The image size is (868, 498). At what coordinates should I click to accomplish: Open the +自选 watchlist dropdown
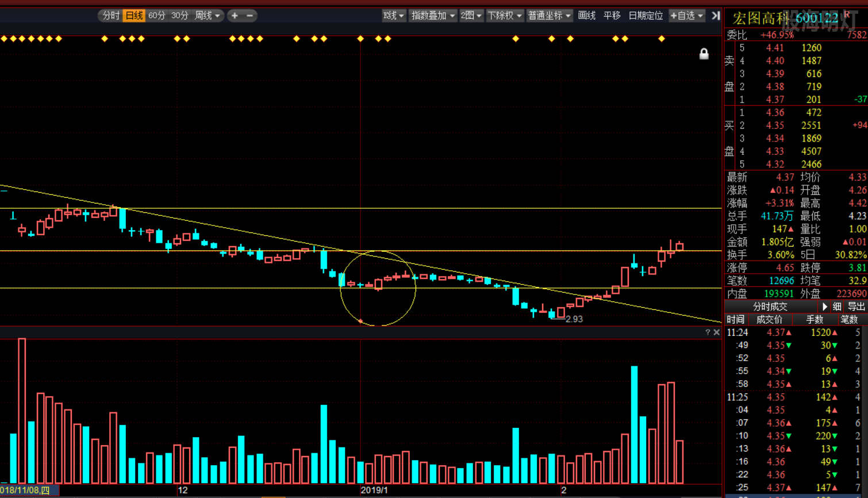[687, 16]
